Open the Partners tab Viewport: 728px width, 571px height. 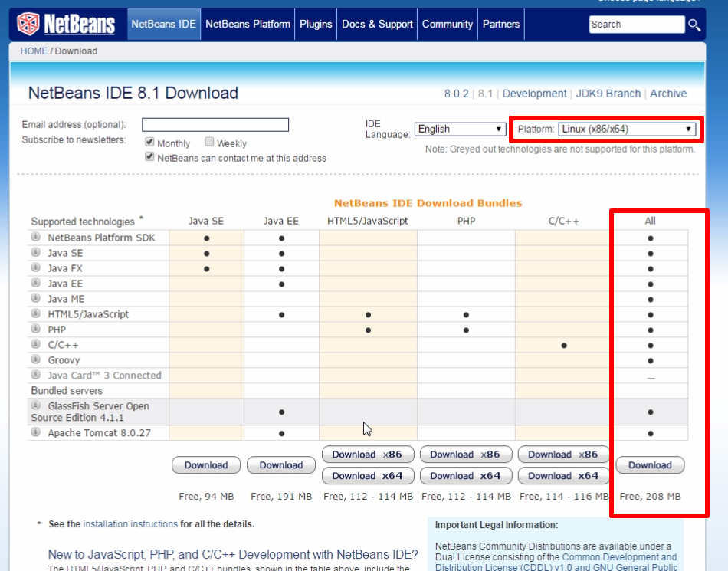(x=501, y=24)
